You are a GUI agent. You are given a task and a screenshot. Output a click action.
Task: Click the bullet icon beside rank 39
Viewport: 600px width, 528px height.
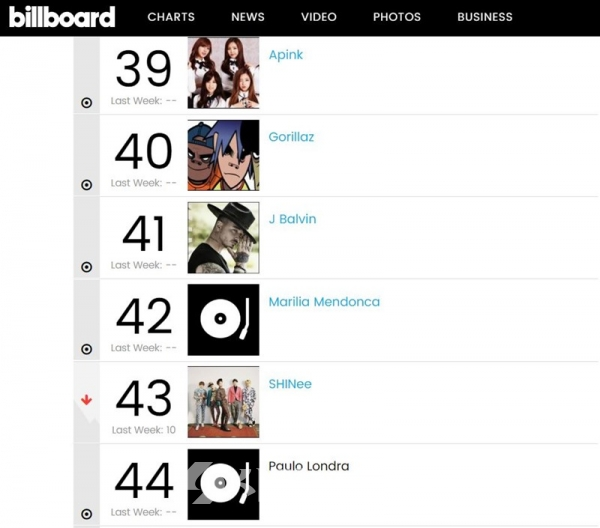(86, 103)
